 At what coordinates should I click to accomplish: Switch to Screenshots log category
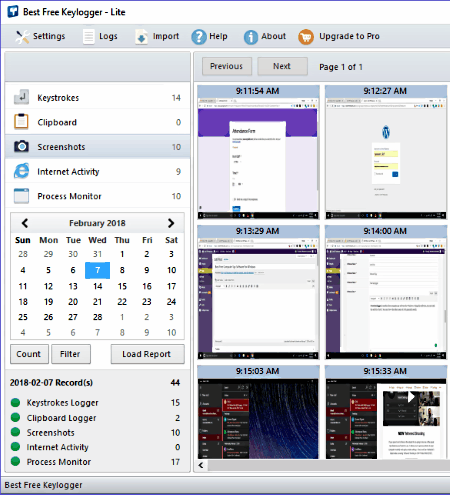[x=98, y=147]
